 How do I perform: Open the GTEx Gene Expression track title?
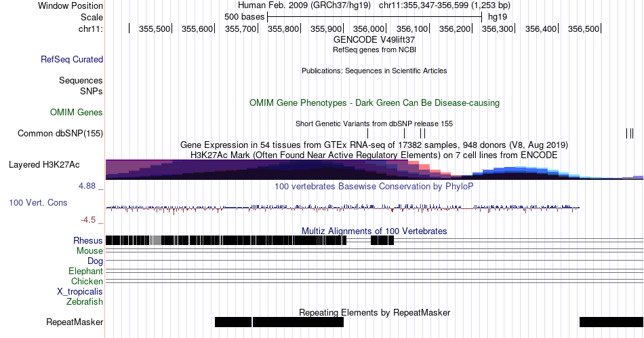click(374, 145)
